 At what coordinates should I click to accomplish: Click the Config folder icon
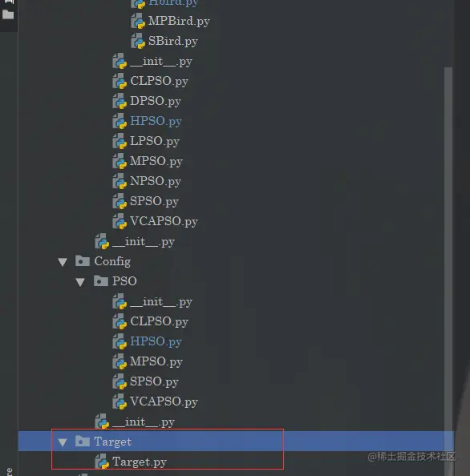[x=83, y=261]
